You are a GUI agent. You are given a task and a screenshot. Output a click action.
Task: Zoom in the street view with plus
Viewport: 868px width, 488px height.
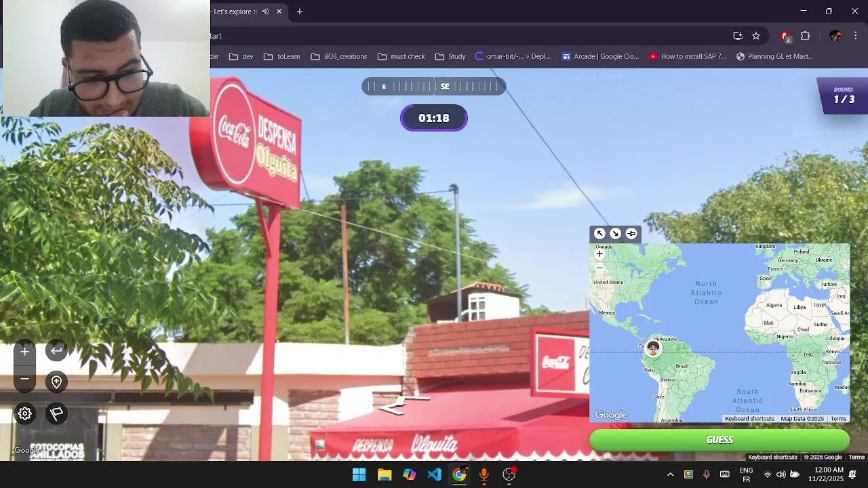(x=25, y=352)
